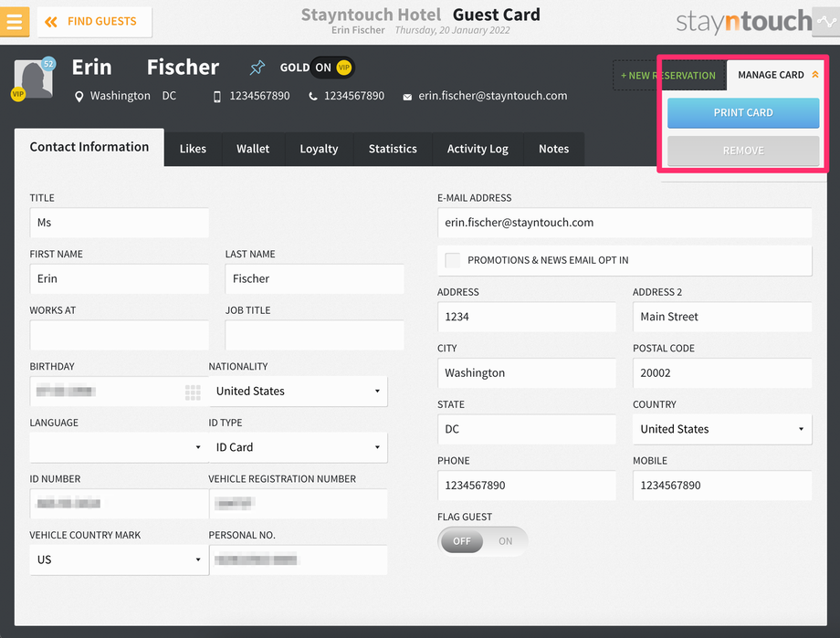840x638 pixels.
Task: Click the ID Number field
Action: point(119,504)
